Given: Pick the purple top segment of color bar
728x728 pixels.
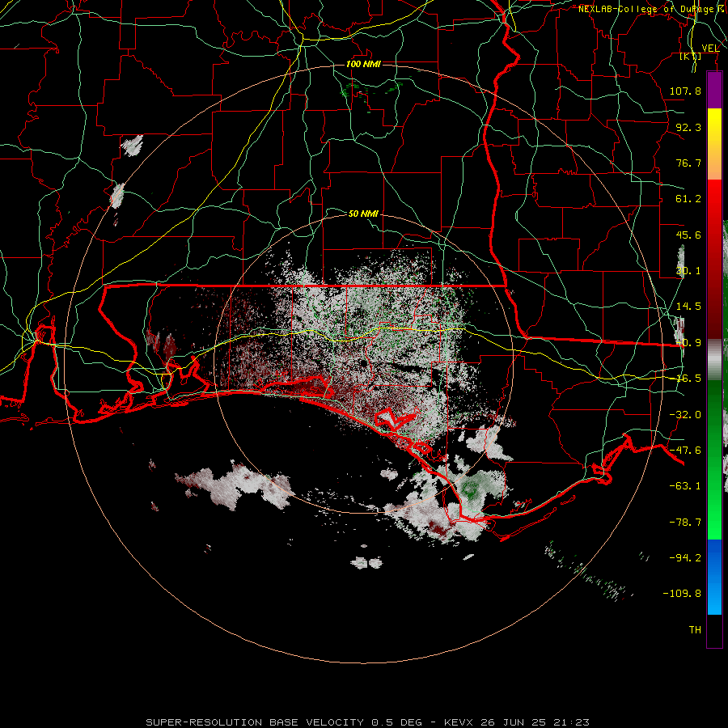Looking at the screenshot, I should (x=714, y=91).
